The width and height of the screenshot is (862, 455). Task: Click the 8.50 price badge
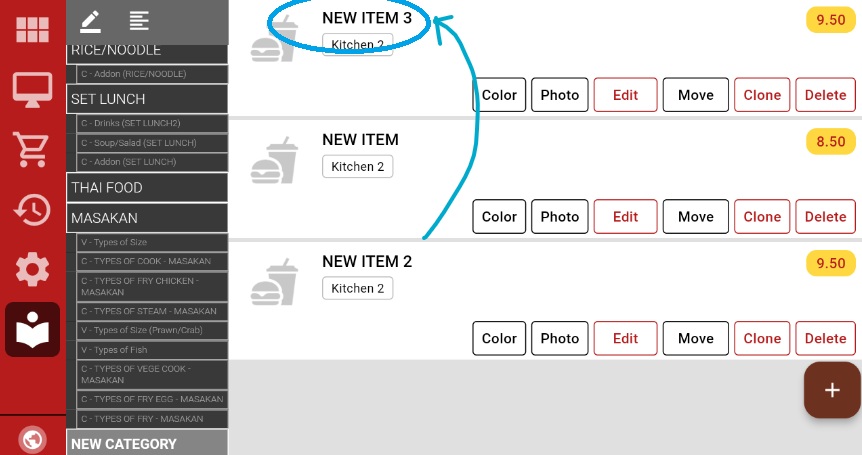(831, 141)
